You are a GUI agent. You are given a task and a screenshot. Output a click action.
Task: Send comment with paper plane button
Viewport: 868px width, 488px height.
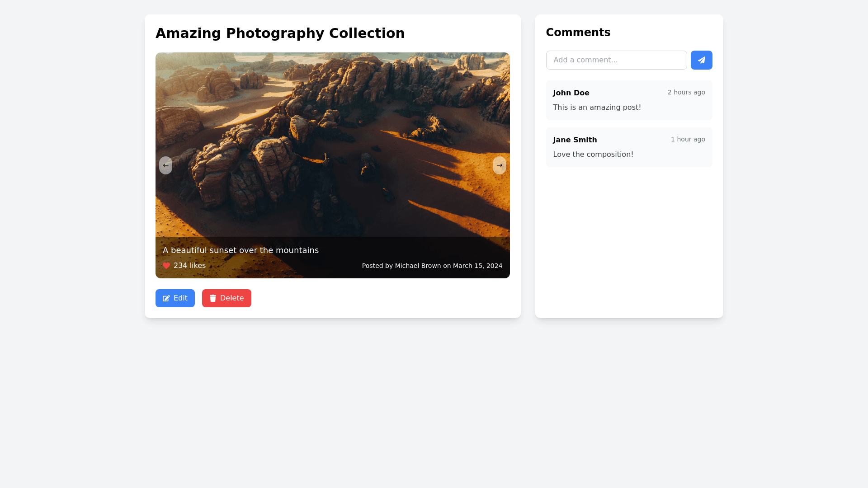click(x=701, y=60)
